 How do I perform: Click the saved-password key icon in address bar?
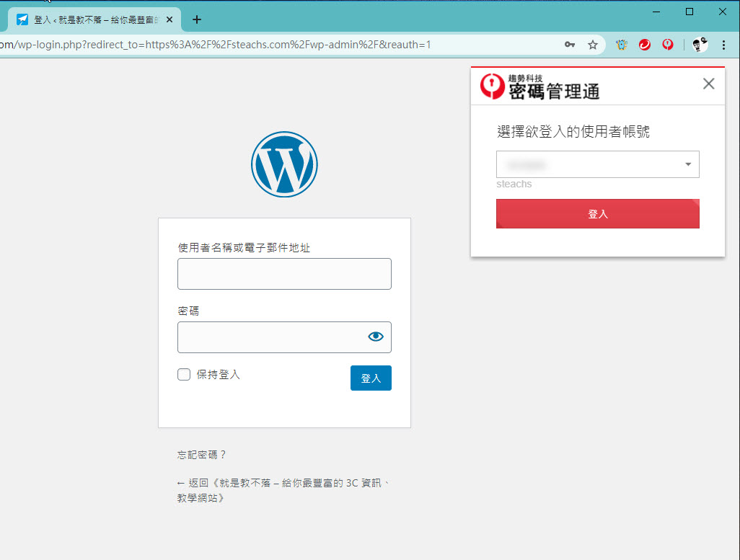570,45
